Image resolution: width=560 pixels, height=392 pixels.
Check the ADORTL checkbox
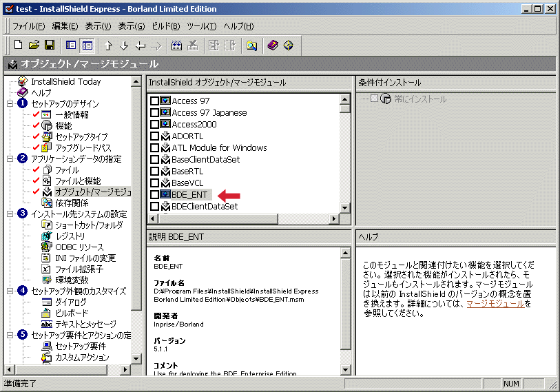[154, 136]
